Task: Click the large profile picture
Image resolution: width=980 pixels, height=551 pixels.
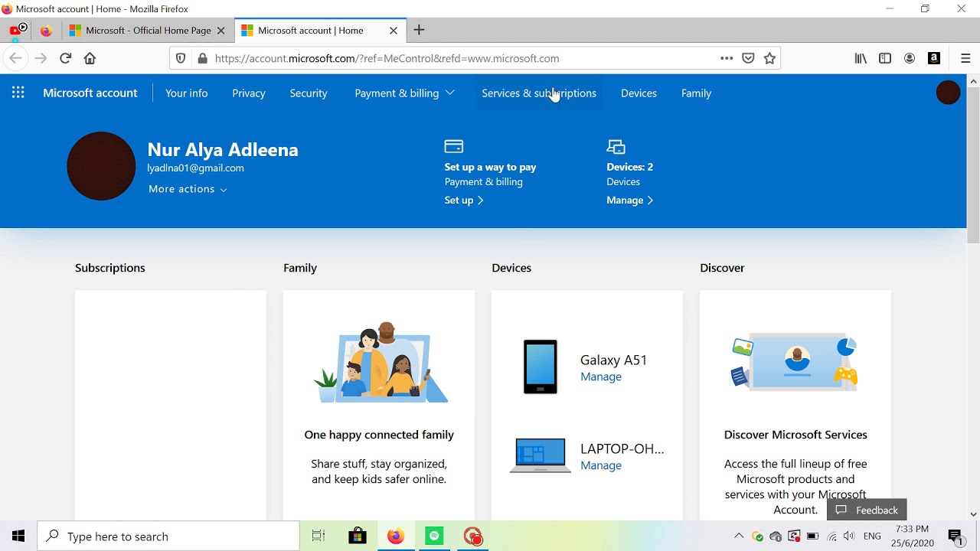Action: click(x=101, y=166)
